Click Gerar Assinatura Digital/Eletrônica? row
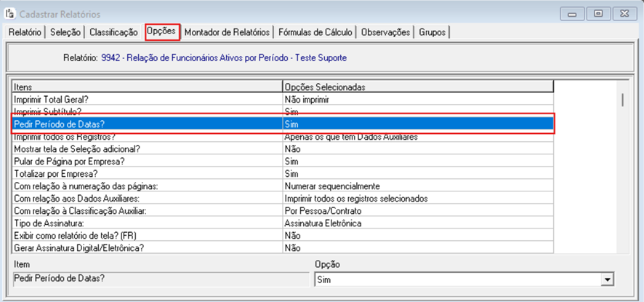This screenshot has height=302, width=644. click(145, 247)
